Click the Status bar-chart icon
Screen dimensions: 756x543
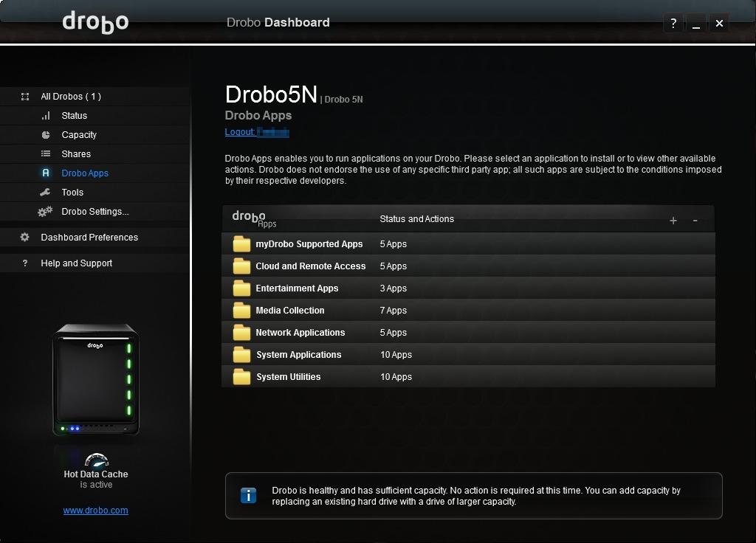(x=46, y=116)
